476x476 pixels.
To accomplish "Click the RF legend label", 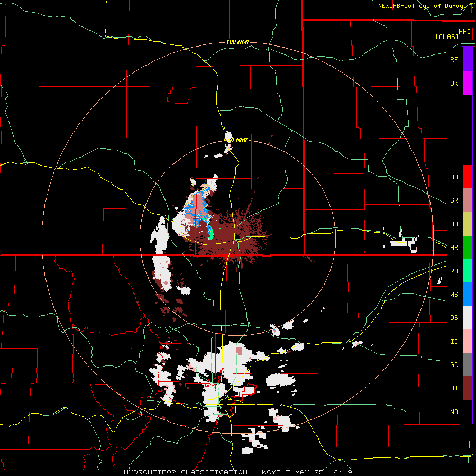I will click(454, 59).
